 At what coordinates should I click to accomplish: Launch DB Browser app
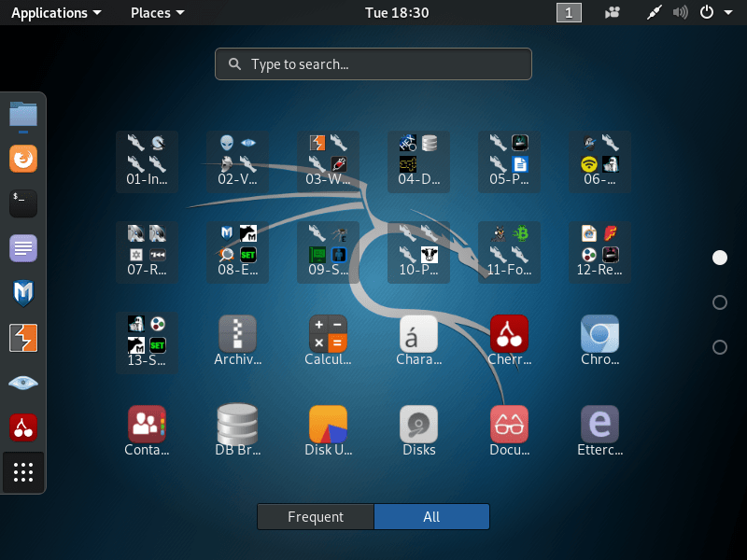[237, 431]
